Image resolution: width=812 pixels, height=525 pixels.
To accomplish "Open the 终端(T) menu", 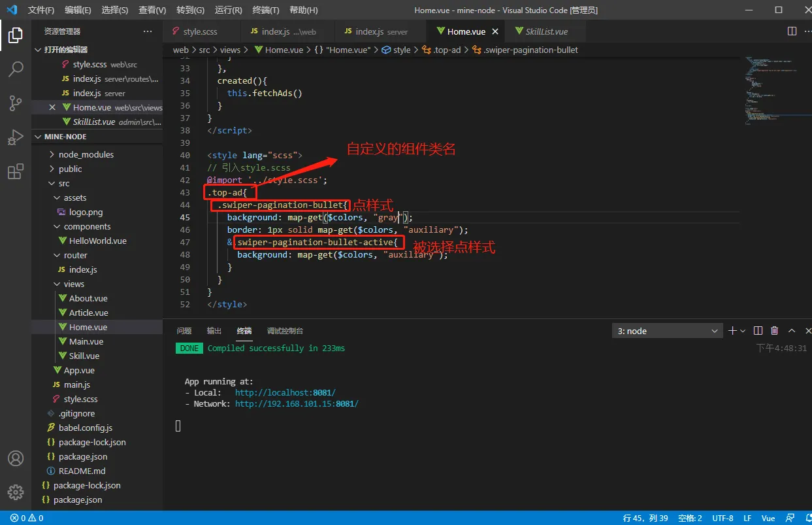I will tap(266, 10).
